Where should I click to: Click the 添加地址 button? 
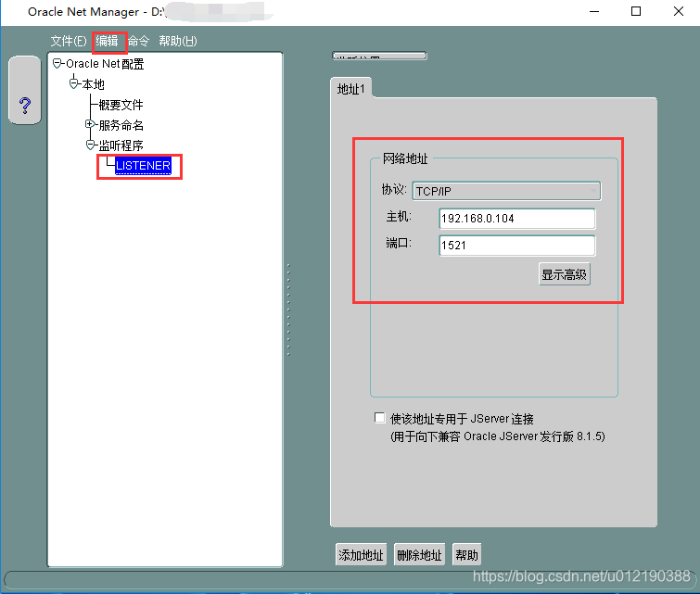point(361,555)
